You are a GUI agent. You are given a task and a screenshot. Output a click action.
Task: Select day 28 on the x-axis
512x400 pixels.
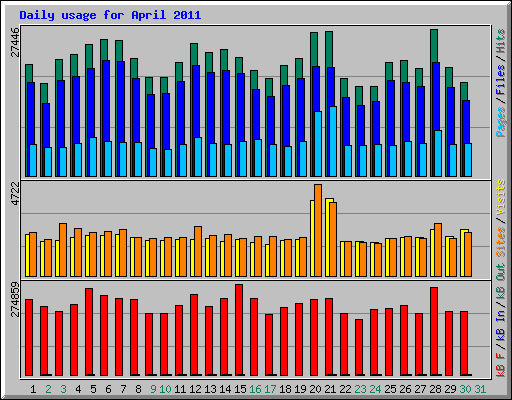pyautogui.click(x=435, y=389)
